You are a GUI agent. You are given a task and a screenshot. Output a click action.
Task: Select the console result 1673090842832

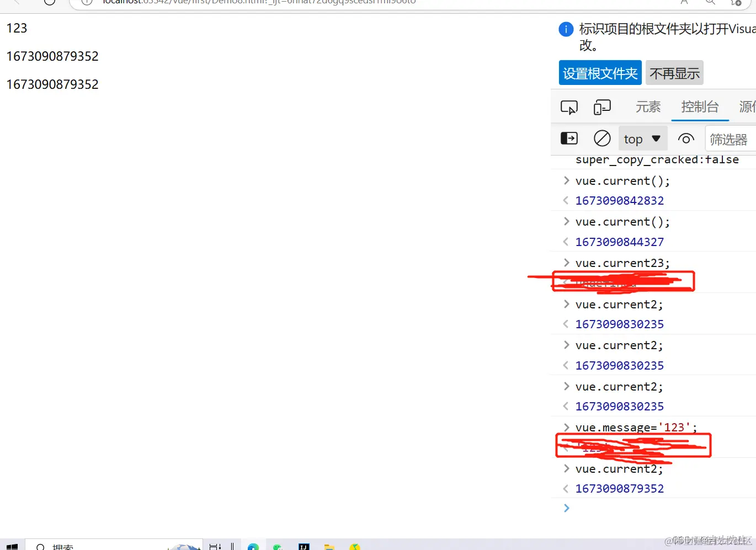coord(620,201)
